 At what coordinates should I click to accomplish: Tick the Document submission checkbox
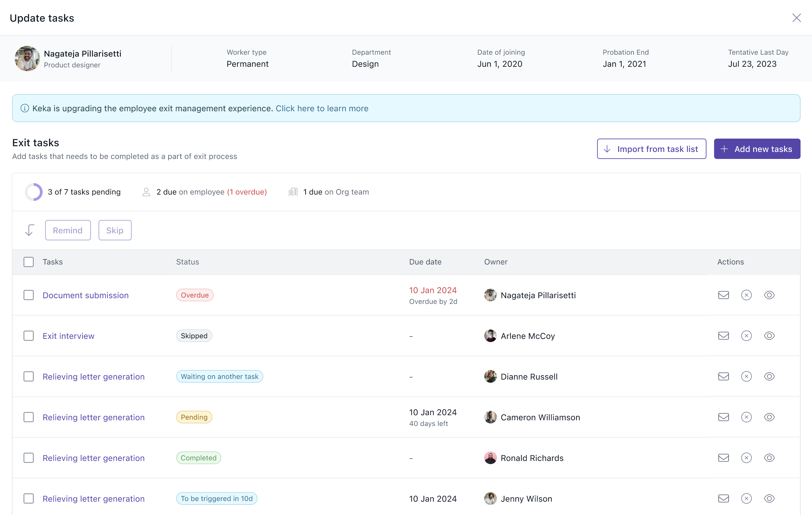[x=29, y=295]
